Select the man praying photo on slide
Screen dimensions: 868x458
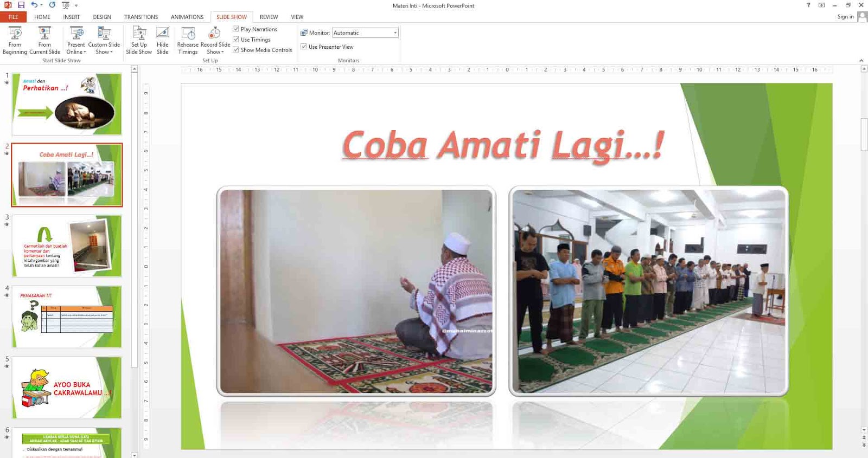(356, 291)
